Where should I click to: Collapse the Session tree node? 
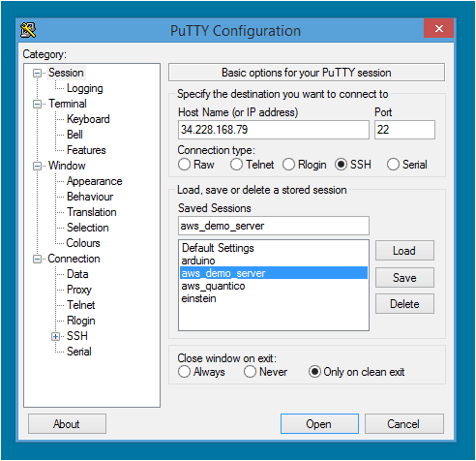click(x=37, y=74)
